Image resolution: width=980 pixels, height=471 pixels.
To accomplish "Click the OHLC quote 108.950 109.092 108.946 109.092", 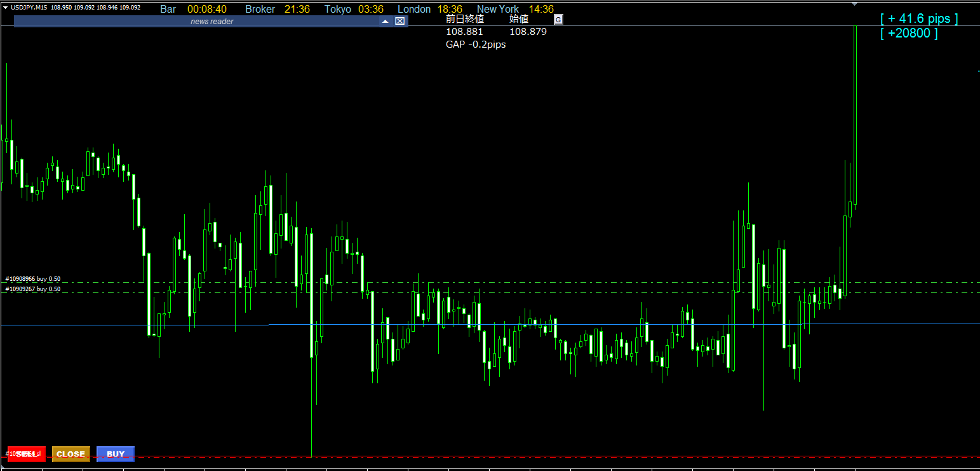I will [96, 7].
